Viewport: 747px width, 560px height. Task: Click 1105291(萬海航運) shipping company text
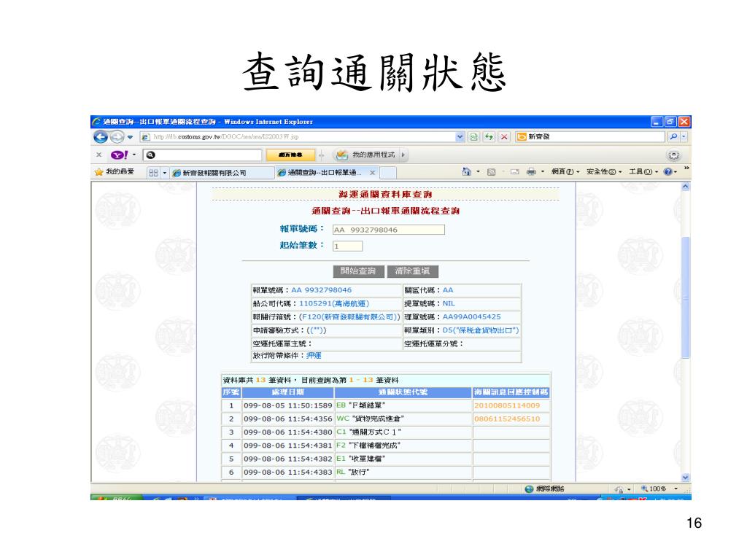(x=334, y=303)
